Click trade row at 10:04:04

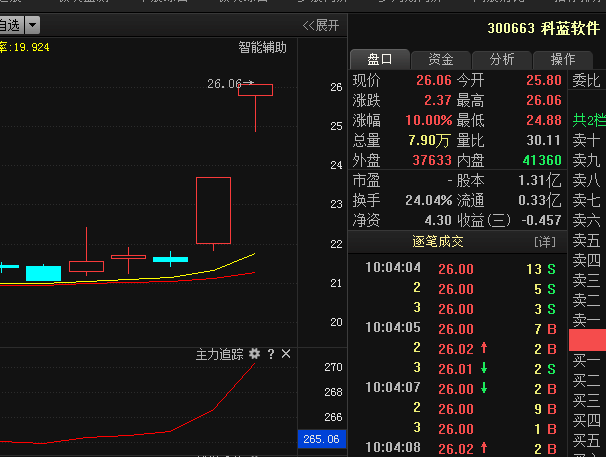[460, 268]
